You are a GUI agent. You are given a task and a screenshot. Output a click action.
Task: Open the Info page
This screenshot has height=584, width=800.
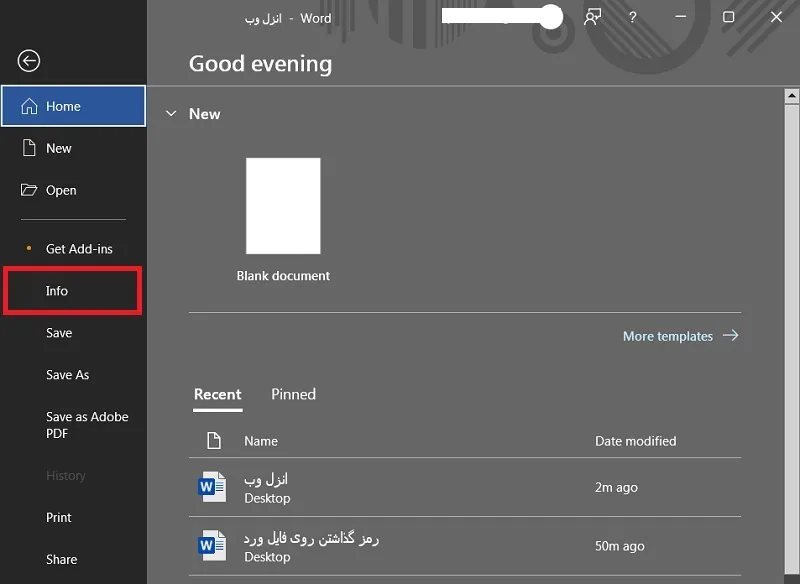(72, 291)
